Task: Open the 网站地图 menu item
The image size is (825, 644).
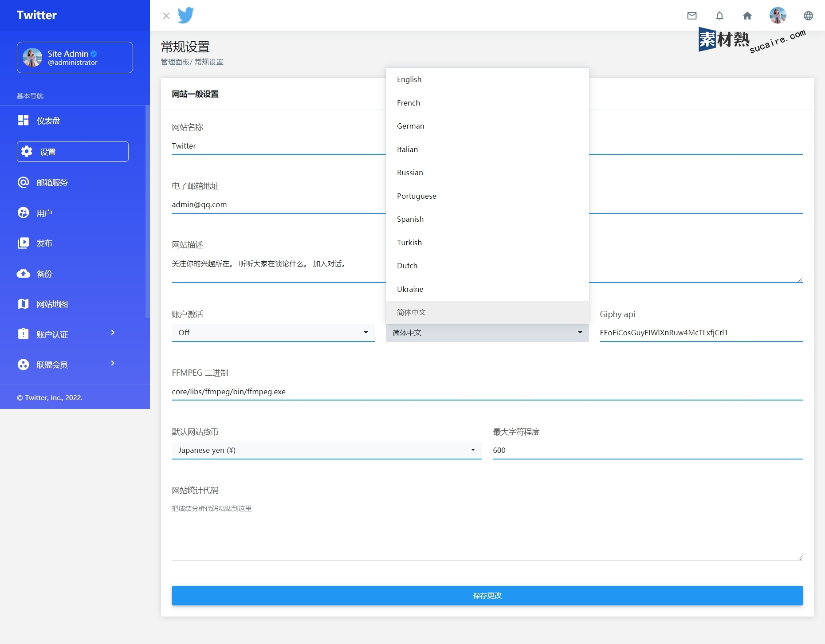Action: 73,304
